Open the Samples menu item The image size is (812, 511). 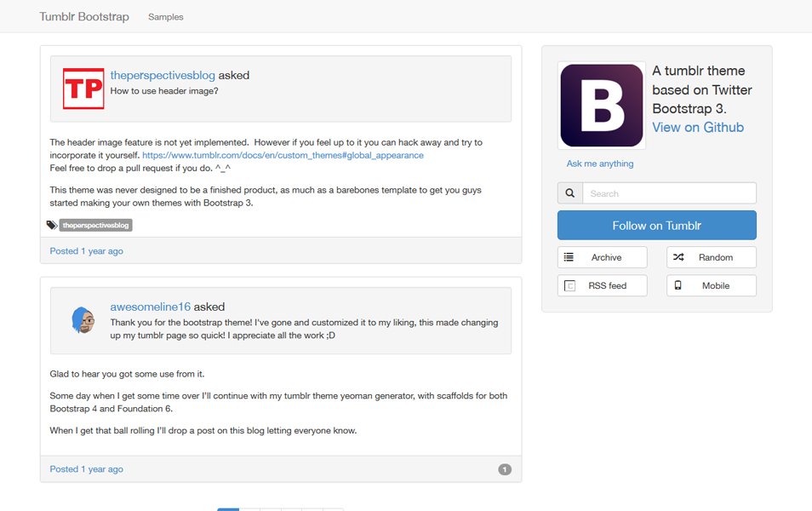[x=166, y=17]
